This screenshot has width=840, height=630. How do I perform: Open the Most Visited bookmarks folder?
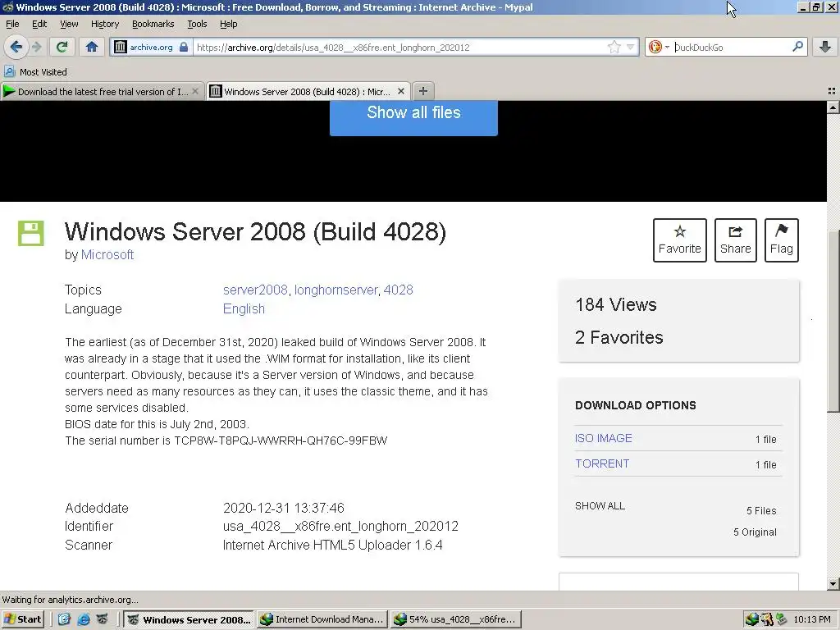[35, 72]
